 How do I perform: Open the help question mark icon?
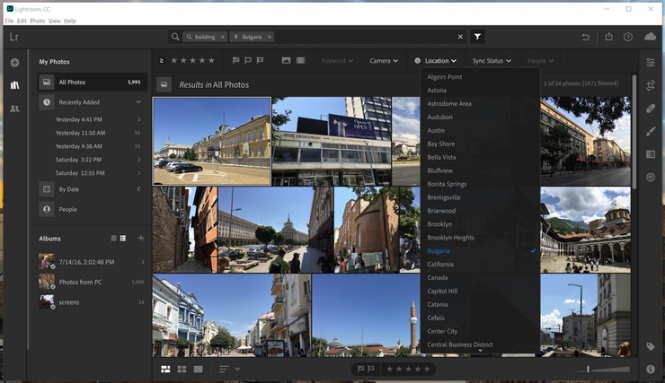click(x=628, y=37)
